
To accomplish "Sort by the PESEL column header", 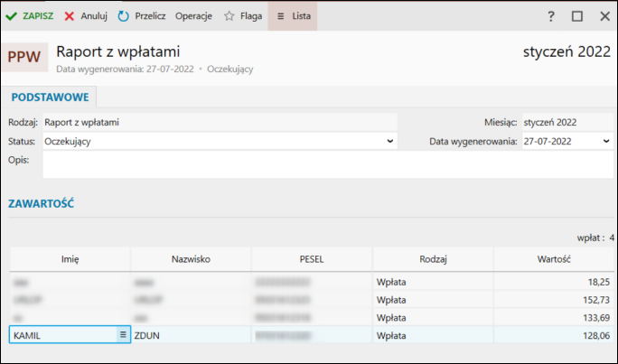I will (x=312, y=259).
